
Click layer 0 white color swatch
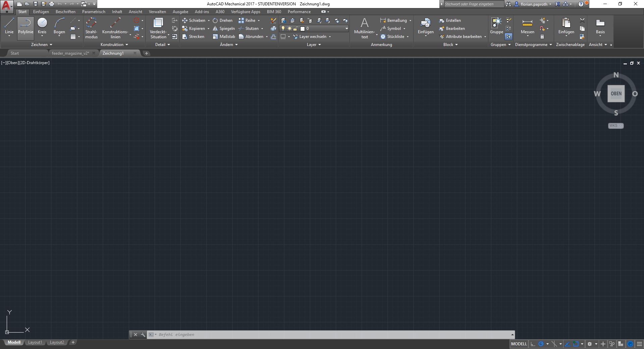pyautogui.click(x=303, y=29)
